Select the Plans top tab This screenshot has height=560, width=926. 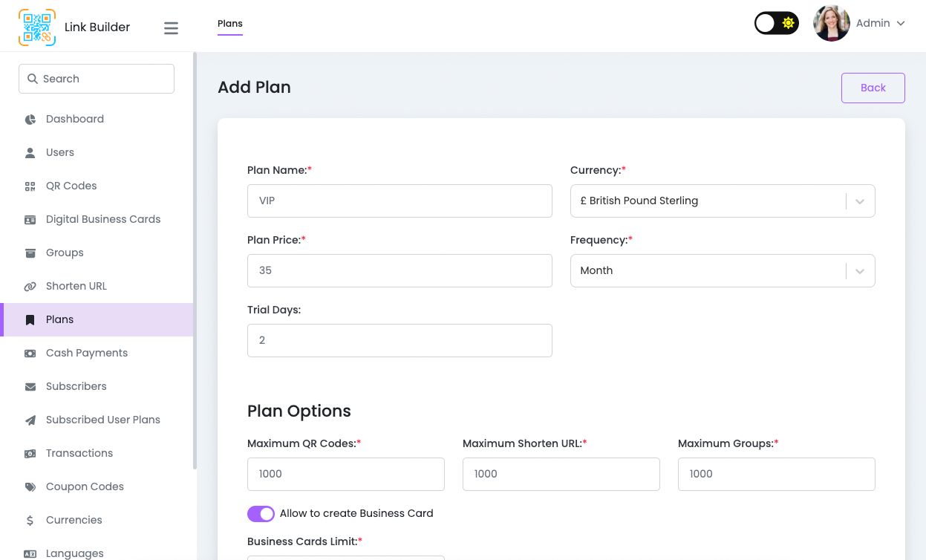pyautogui.click(x=229, y=24)
